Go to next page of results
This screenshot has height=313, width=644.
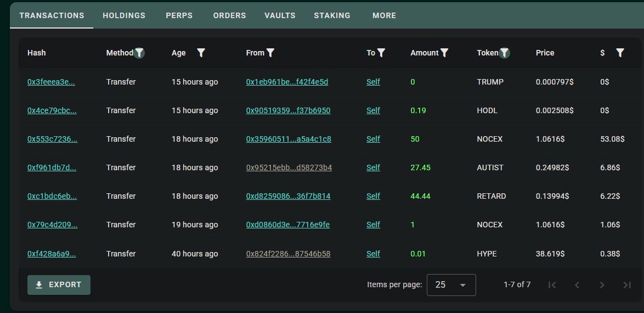pos(602,285)
